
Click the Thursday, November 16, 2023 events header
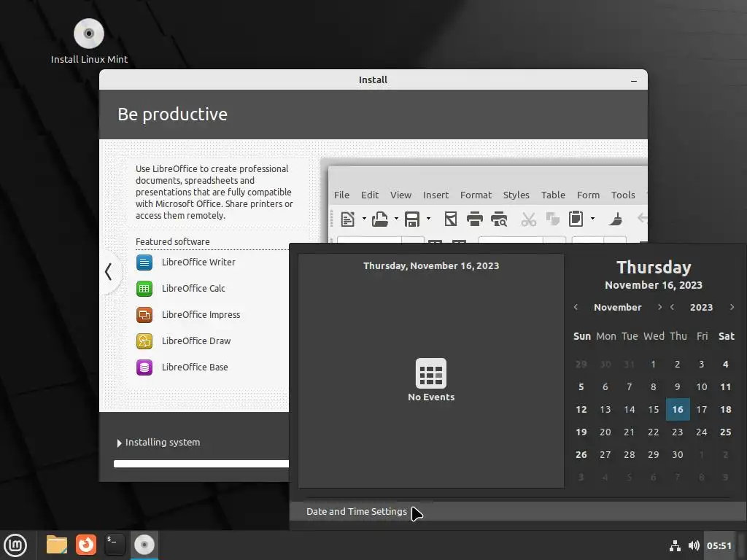pos(431,265)
